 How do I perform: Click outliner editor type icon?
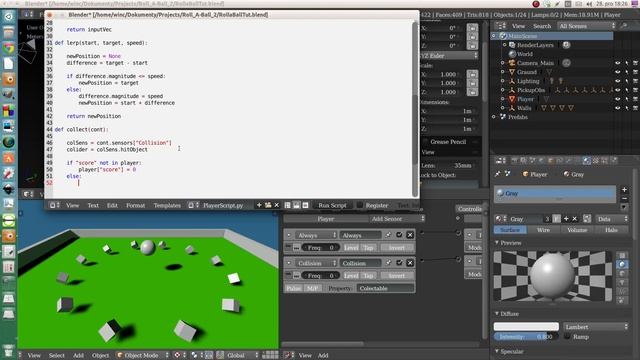coord(501,26)
